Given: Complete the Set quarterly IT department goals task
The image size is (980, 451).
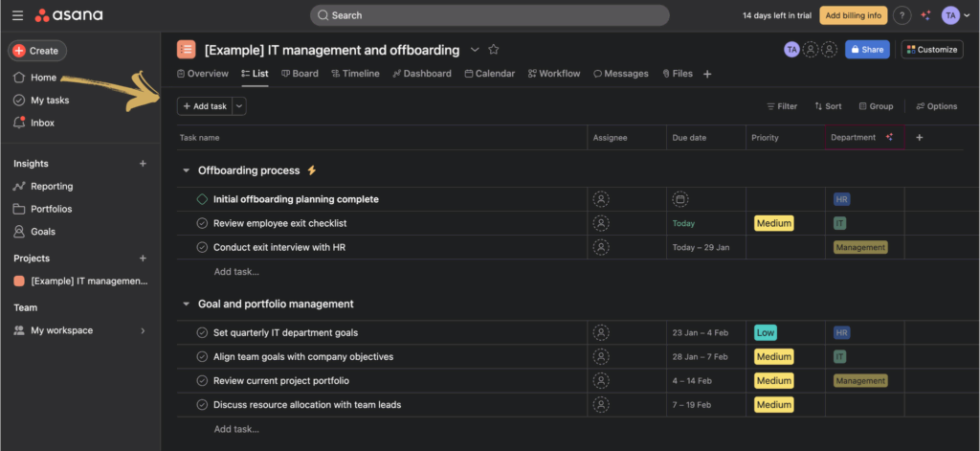Looking at the screenshot, I should 202,333.
